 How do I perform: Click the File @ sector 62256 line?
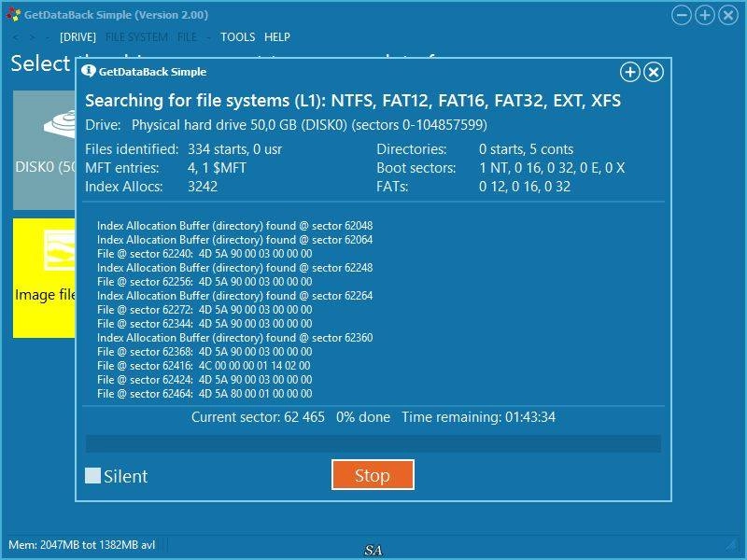click(204, 282)
